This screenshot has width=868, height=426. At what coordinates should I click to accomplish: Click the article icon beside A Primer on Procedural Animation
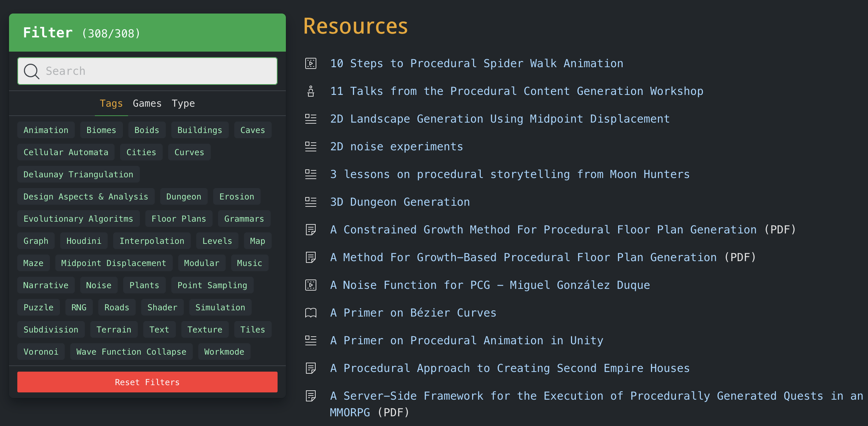pyautogui.click(x=311, y=340)
